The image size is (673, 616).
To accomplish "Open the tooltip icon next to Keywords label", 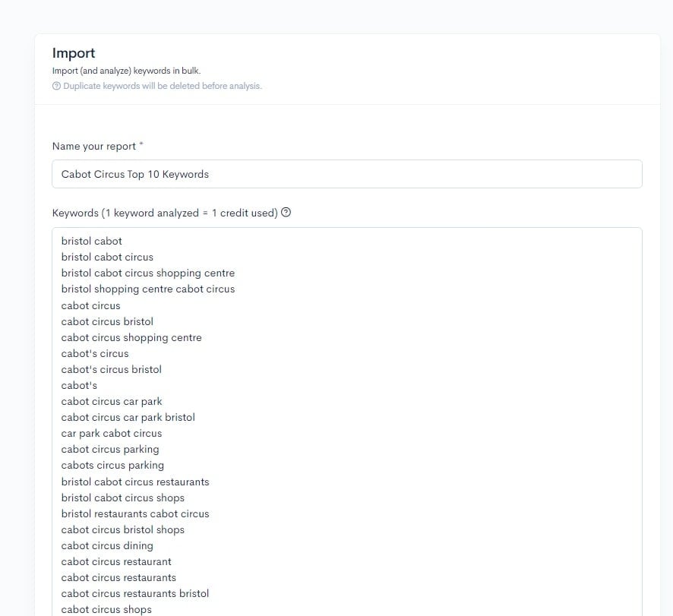I will pyautogui.click(x=286, y=213).
